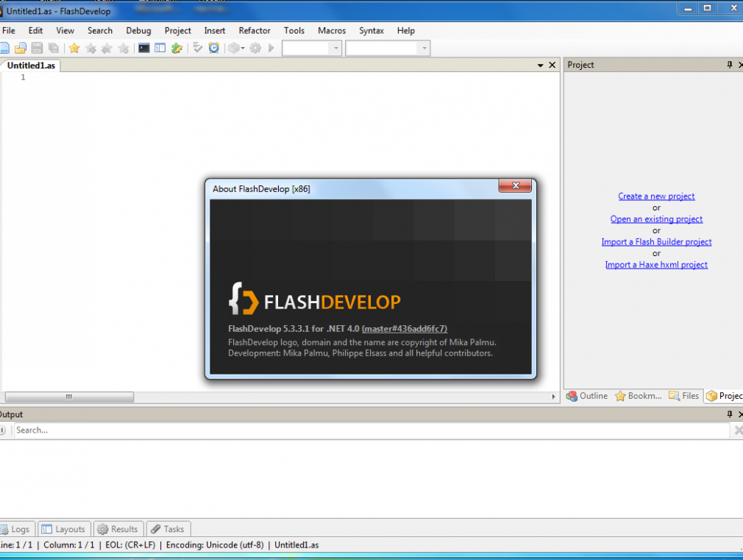Switch to the Outline panel tab
Image resolution: width=743 pixels, height=560 pixels.
pos(587,396)
